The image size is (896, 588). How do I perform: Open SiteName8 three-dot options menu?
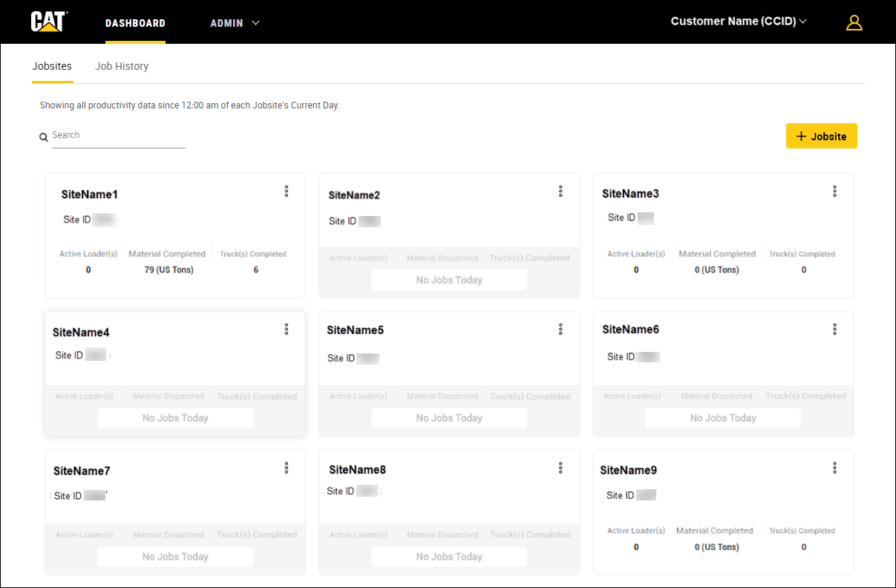point(560,468)
